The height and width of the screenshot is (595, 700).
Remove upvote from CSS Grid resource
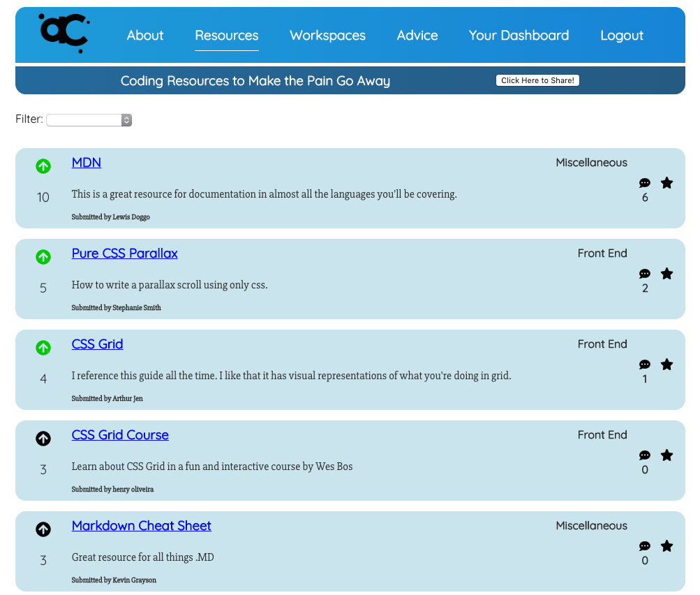pyautogui.click(x=43, y=348)
